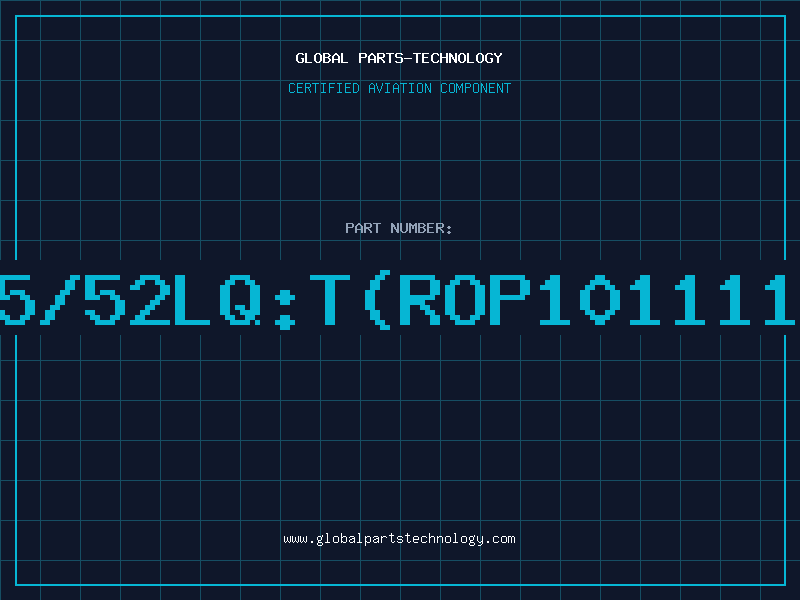Screen dimensions: 800x600
Task: Click the 'PART NUMBER:' label
Action: (x=399, y=228)
